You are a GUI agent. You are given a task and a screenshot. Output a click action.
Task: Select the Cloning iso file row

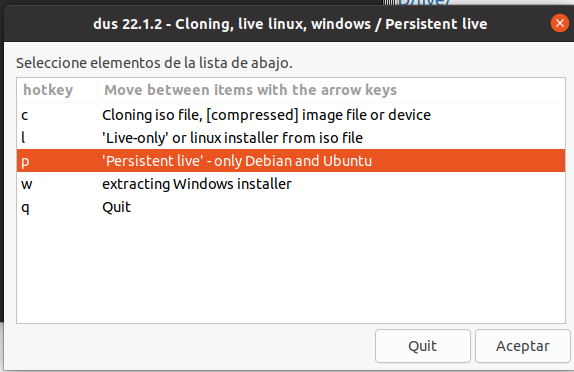[291, 115]
